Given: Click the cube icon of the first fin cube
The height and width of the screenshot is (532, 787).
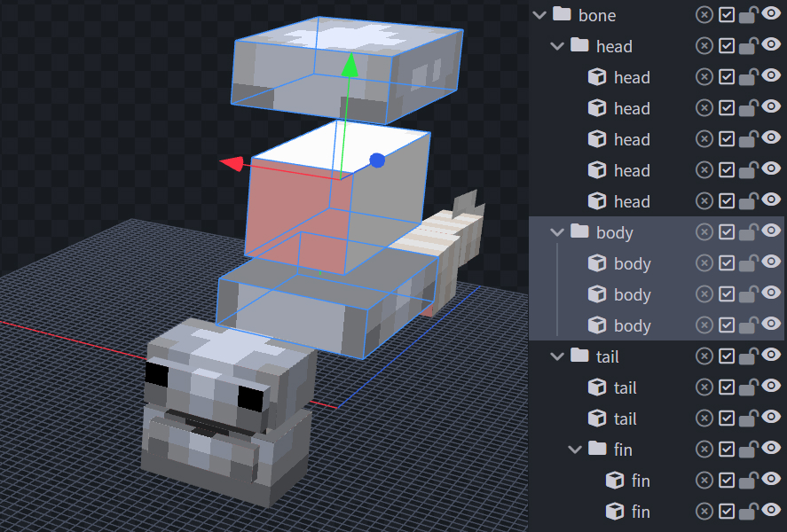Looking at the screenshot, I should click(615, 481).
